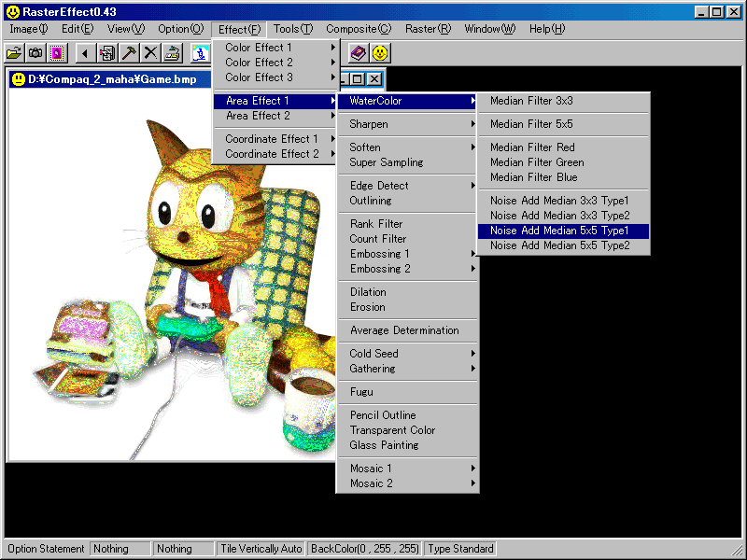Click the left-pointing arrow toolbar button
The image size is (747, 560).
pyautogui.click(x=85, y=53)
